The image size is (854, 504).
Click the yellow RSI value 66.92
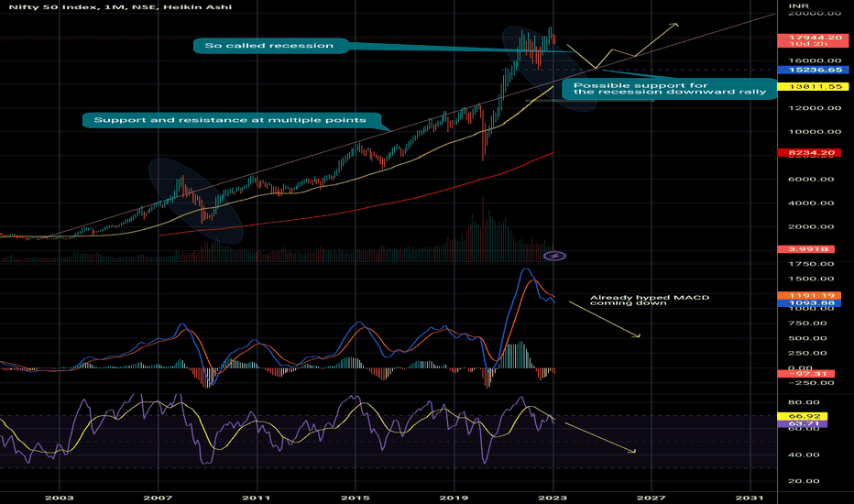[803, 416]
